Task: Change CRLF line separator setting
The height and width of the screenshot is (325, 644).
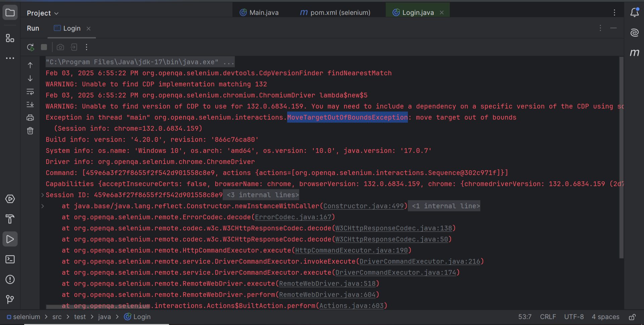Action: pos(548,317)
